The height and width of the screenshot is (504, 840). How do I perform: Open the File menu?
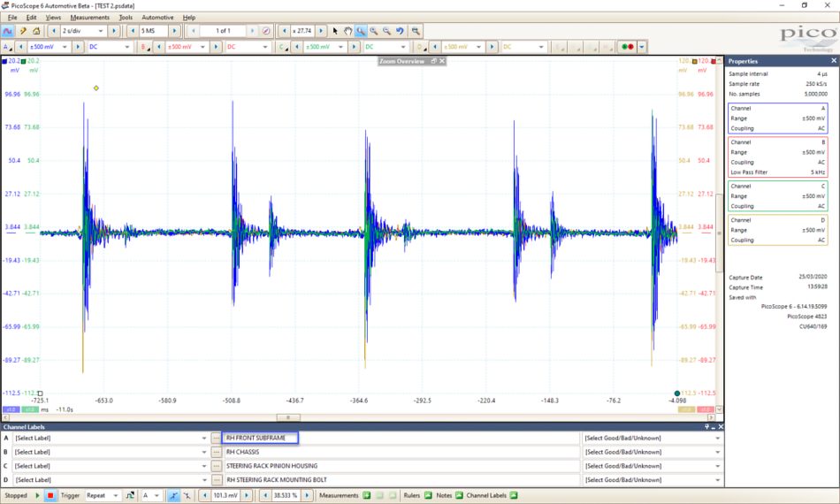[x=12, y=17]
